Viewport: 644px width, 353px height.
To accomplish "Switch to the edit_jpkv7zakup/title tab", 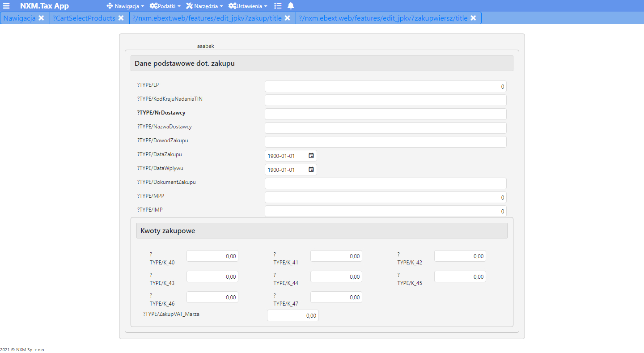I will tap(207, 18).
